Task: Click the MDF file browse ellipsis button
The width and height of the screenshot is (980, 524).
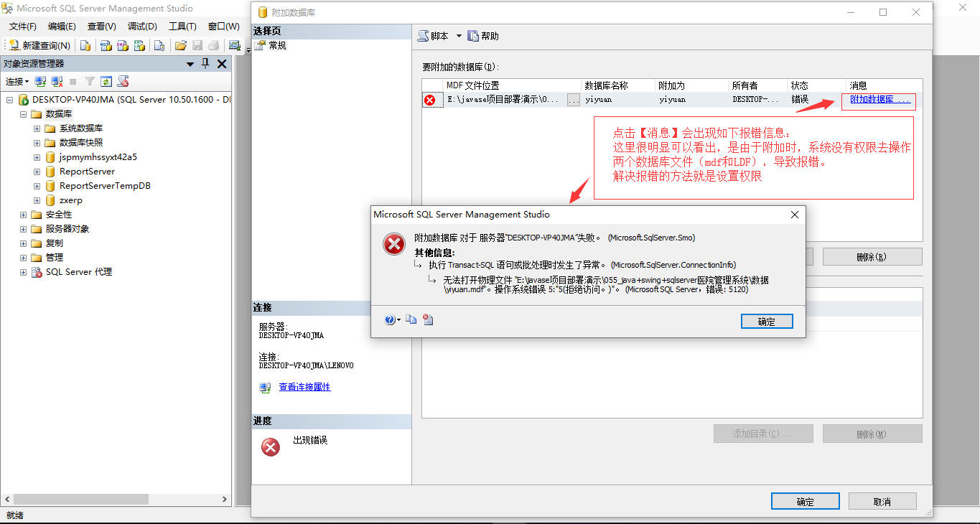Action: (x=574, y=100)
